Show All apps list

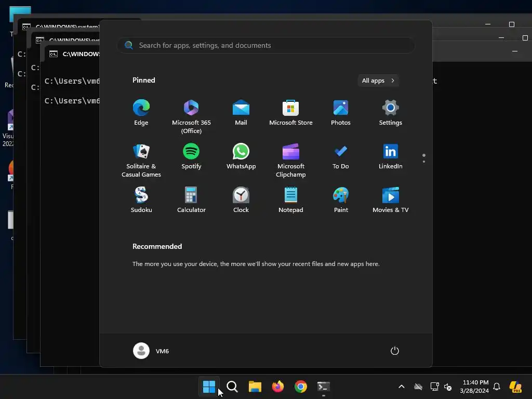(x=378, y=81)
